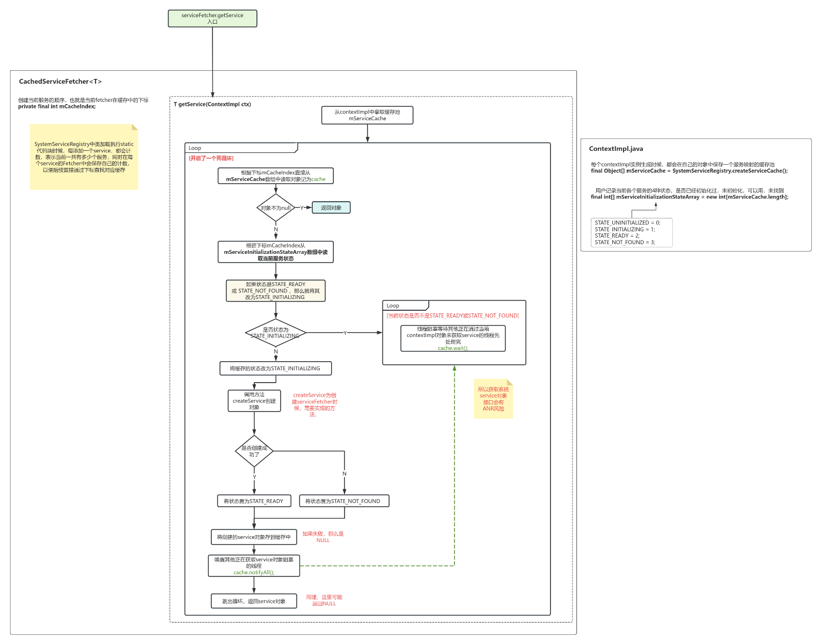Click the 将状态置为STATE_READY box
Image resolution: width=821 pixels, height=644 pixels.
pyautogui.click(x=253, y=500)
